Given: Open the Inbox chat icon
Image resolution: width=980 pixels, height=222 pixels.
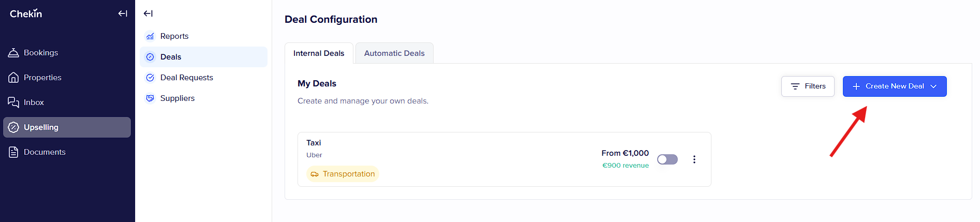Looking at the screenshot, I should point(13,102).
